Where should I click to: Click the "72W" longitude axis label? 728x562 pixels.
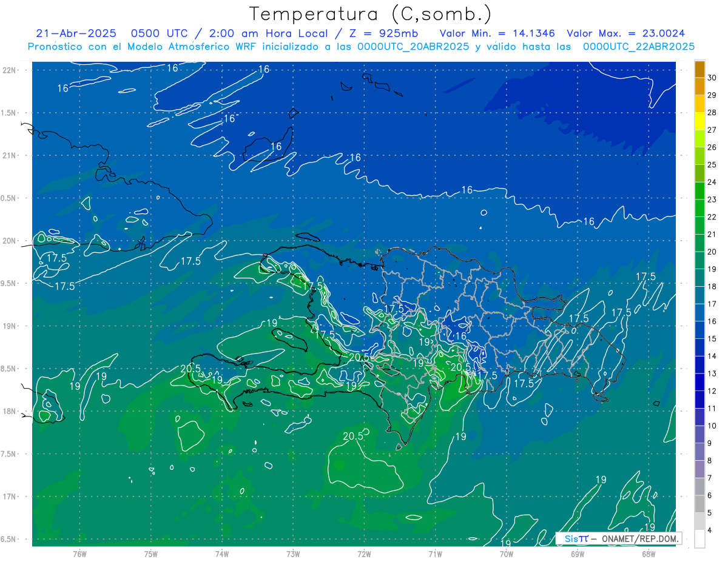[x=364, y=554]
